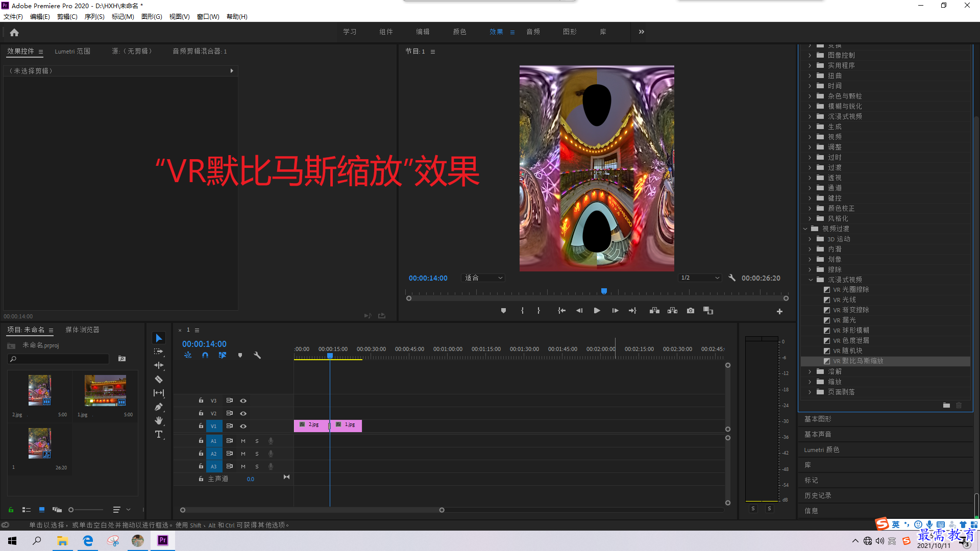The width and height of the screenshot is (980, 551).
Task: Solo track A2
Action: tap(257, 454)
